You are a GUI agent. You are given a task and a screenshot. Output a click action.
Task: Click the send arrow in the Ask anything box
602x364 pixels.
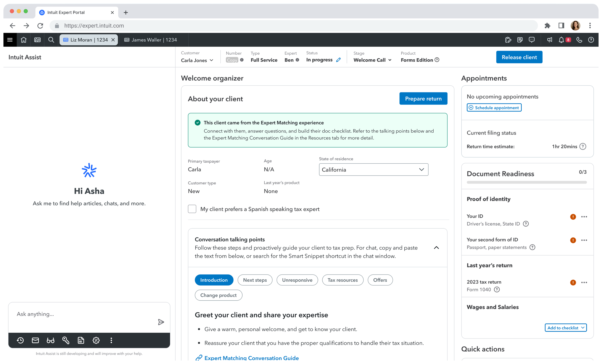pyautogui.click(x=161, y=322)
